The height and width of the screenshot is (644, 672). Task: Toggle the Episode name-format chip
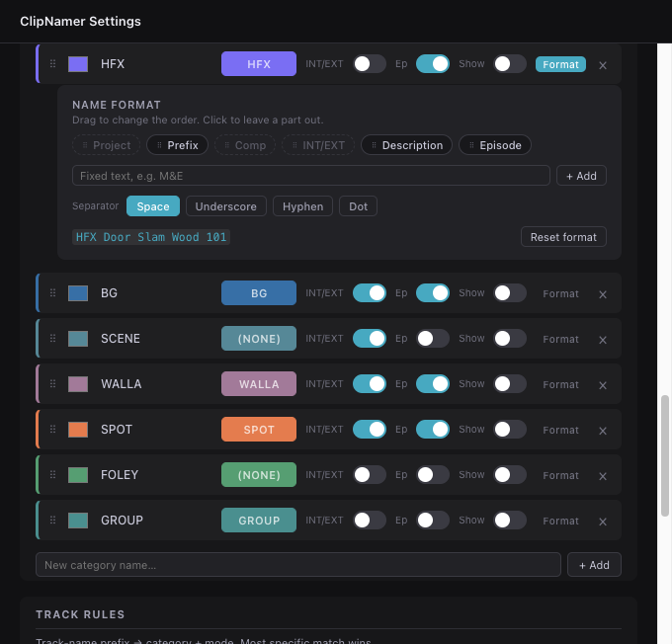pos(495,145)
